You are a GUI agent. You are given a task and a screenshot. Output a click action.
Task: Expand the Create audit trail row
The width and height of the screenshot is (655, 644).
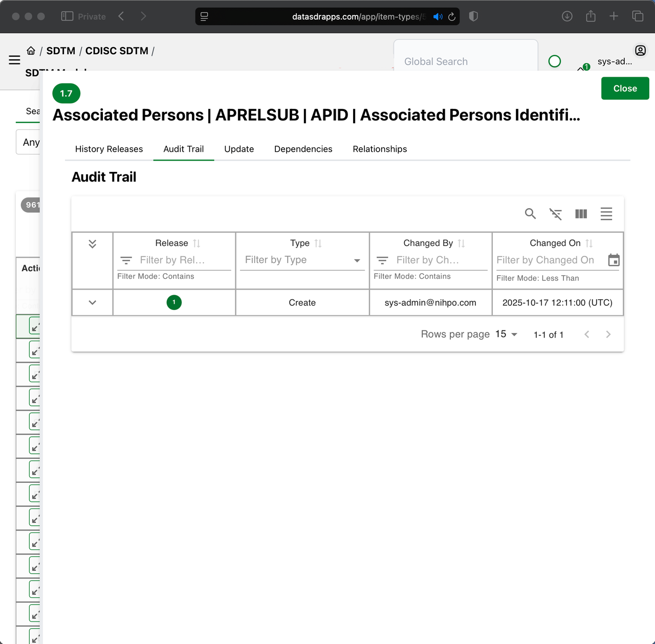pos(92,302)
